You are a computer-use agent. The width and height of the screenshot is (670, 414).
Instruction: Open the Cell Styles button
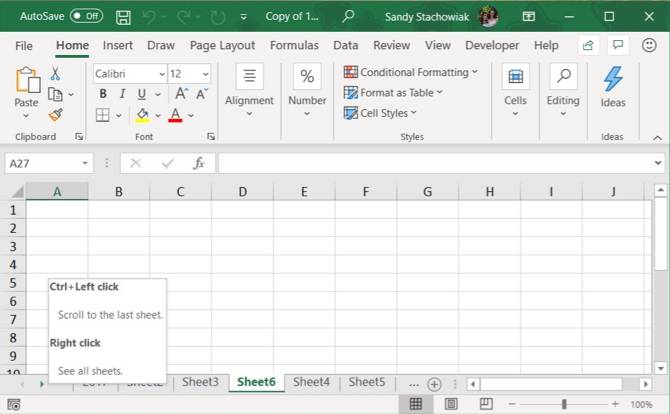click(x=380, y=113)
